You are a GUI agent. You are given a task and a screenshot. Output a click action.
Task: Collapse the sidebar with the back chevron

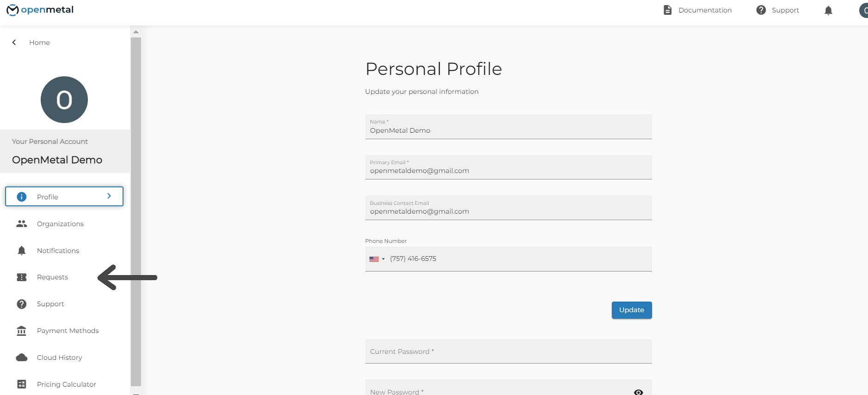(13, 42)
